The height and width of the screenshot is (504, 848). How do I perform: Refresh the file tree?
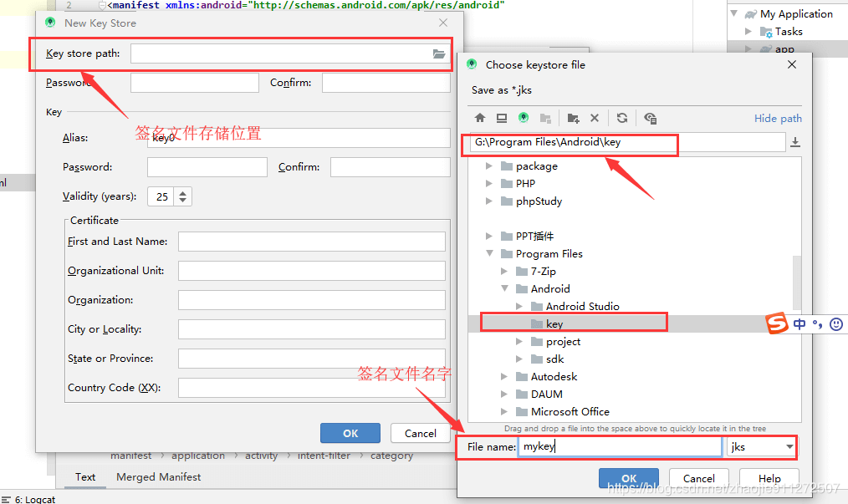tap(622, 119)
